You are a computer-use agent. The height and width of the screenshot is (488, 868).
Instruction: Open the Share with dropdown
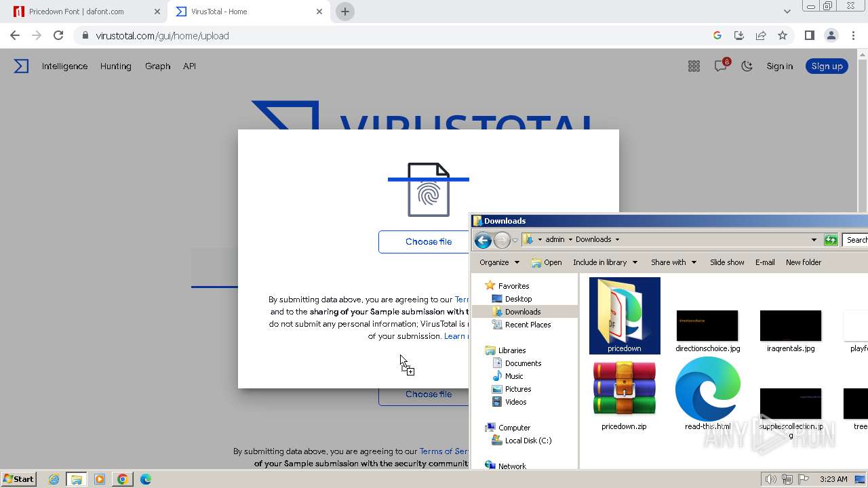(x=673, y=262)
